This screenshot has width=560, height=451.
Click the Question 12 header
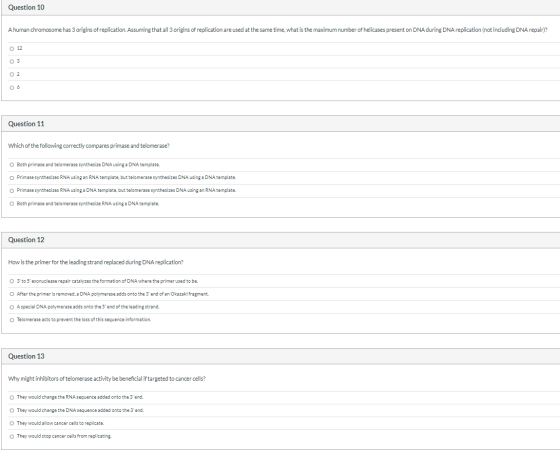point(26,240)
